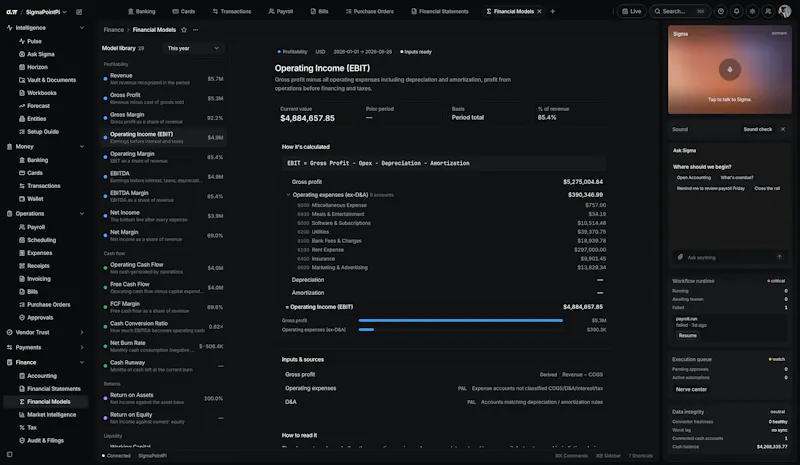The height and width of the screenshot is (465, 800).
Task: Open Vault & Documents in the sidebar
Action: pos(49,80)
